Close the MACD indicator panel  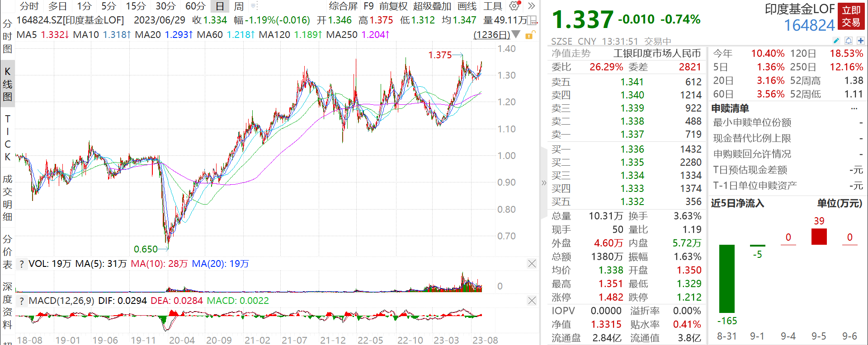532,301
